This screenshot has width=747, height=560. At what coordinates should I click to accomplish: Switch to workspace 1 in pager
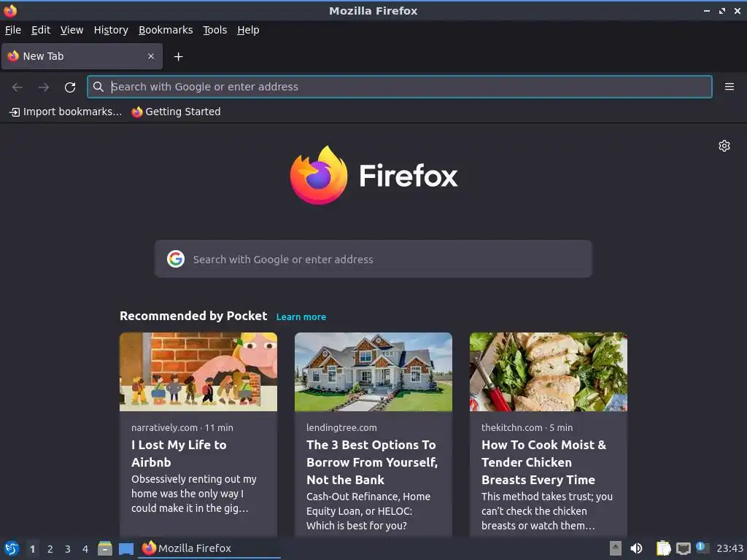tap(32, 549)
